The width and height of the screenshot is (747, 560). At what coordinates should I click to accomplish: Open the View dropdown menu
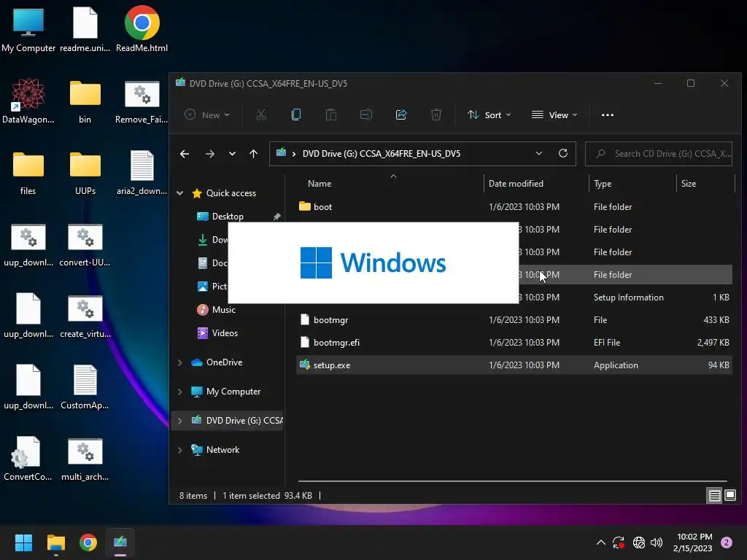554,114
